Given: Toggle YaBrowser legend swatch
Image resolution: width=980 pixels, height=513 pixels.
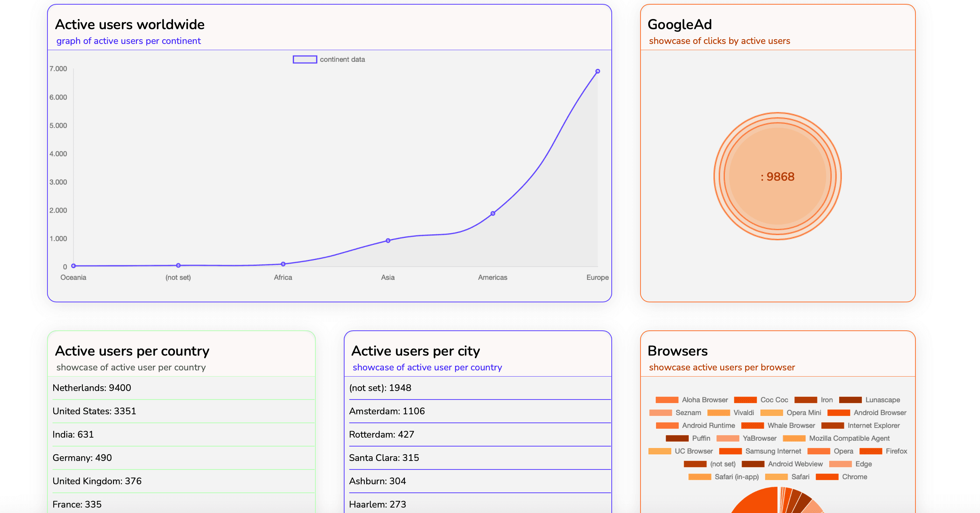Looking at the screenshot, I should coord(728,438).
